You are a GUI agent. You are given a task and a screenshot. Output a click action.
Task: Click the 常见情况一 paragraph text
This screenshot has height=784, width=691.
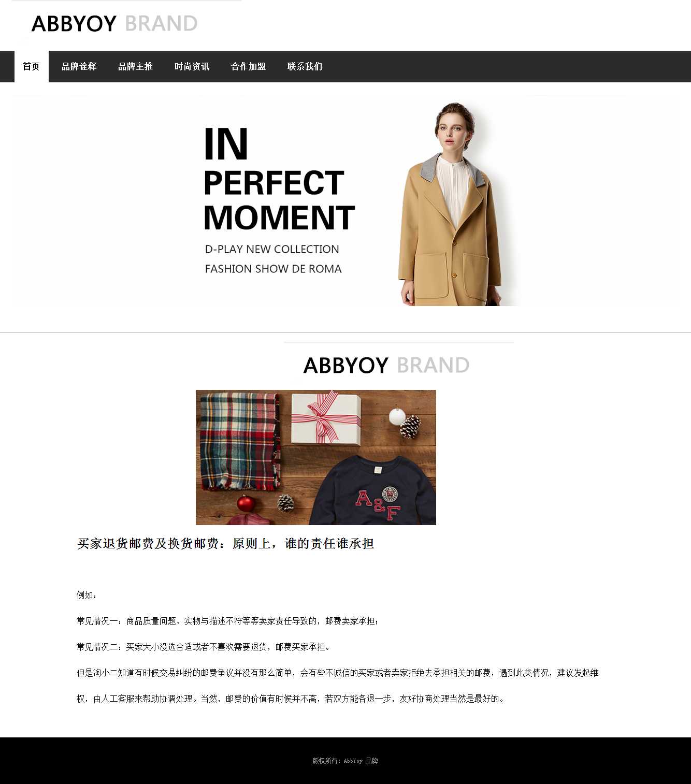click(x=228, y=621)
